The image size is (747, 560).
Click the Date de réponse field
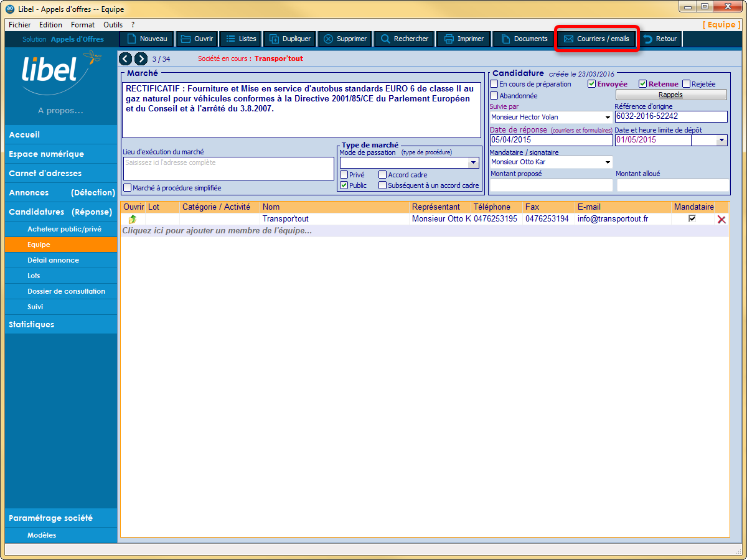pos(551,140)
